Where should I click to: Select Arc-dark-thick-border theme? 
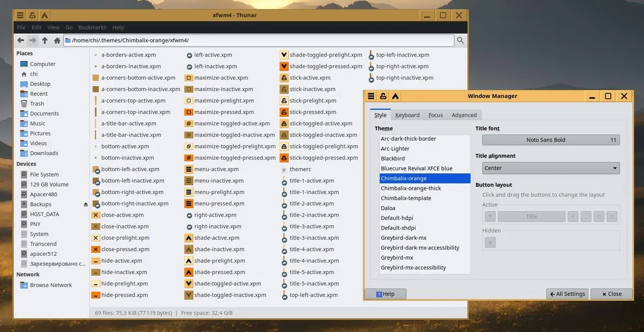(x=425, y=138)
